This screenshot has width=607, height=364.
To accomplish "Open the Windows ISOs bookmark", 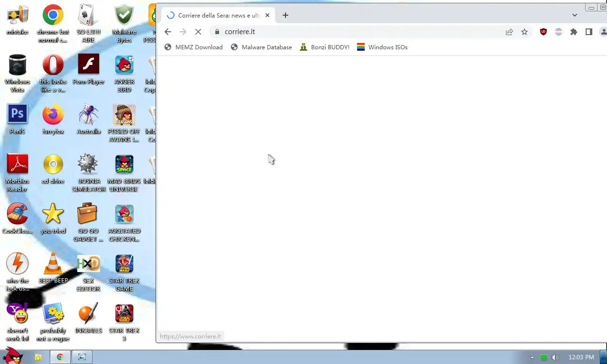I will pyautogui.click(x=382, y=47).
